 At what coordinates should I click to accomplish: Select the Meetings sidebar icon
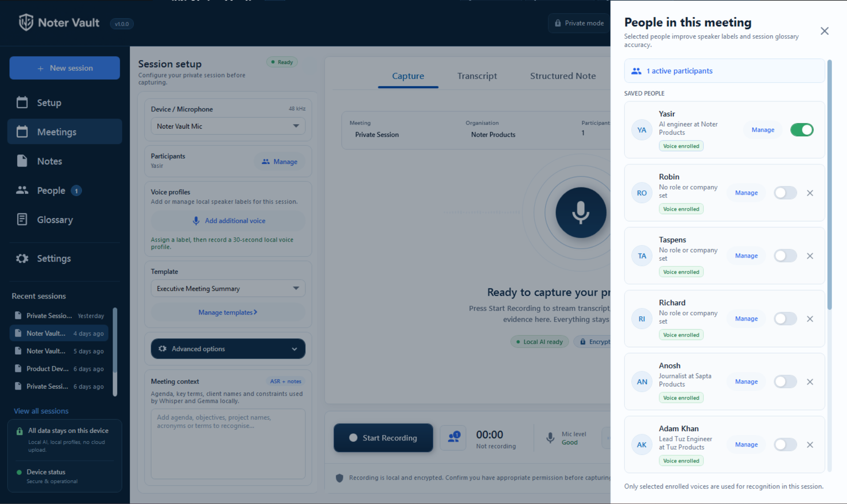tap(22, 132)
